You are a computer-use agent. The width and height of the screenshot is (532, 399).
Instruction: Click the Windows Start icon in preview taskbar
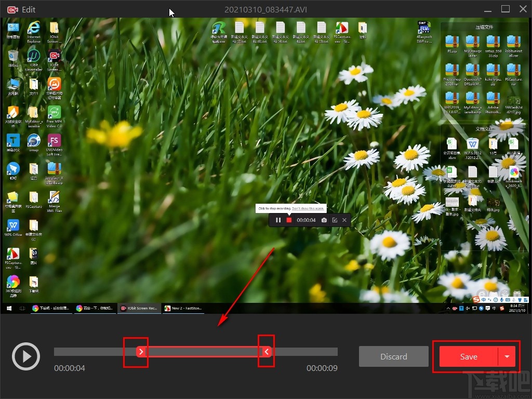9,308
